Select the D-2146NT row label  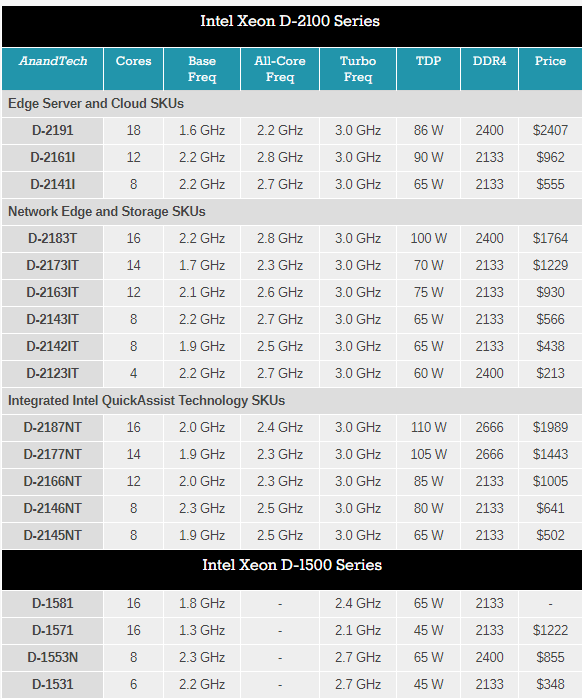(53, 508)
